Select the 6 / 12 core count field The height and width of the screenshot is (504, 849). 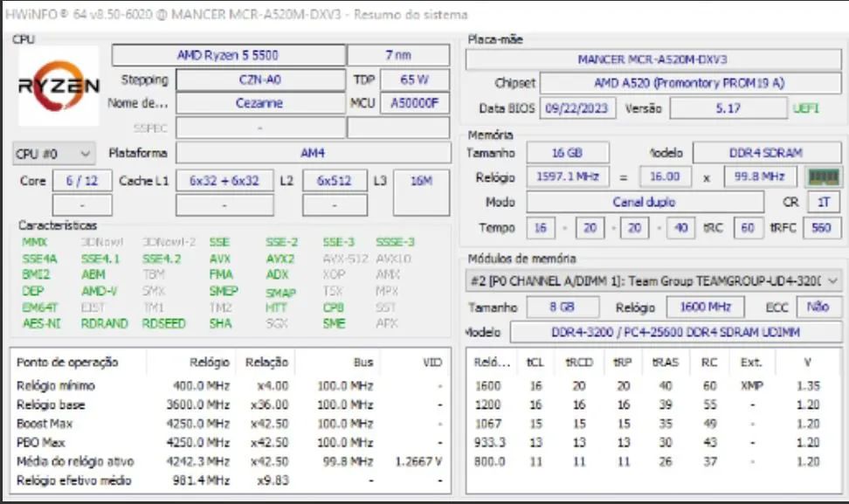pos(82,181)
